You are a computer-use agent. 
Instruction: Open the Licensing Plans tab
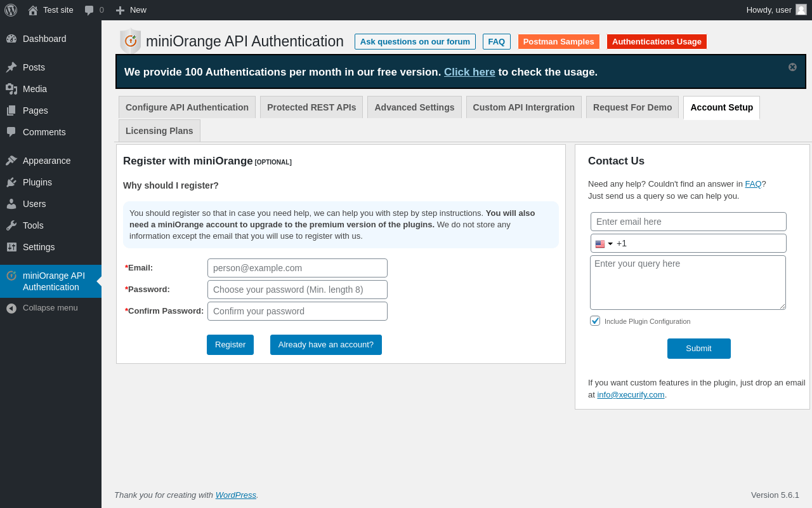[159, 131]
